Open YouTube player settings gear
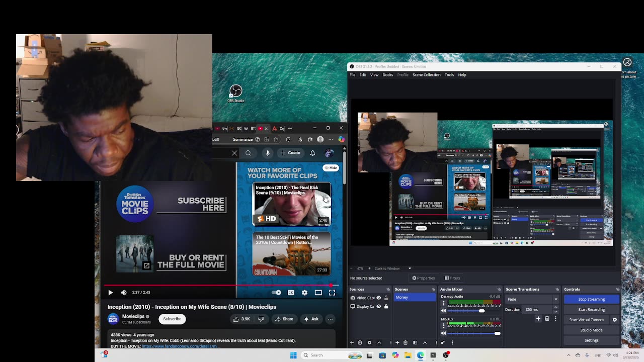Screen dimensions: 644x362 pos(304,292)
